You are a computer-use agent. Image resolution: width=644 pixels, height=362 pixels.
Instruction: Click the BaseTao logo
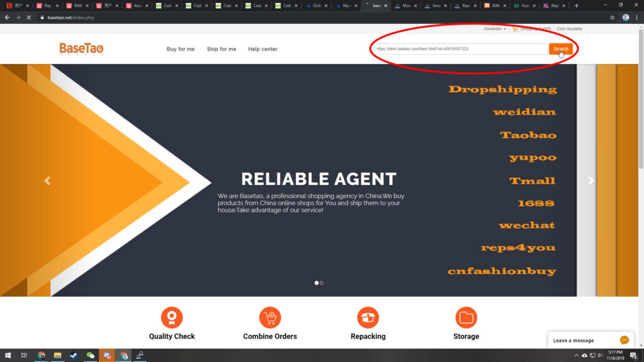pos(81,49)
